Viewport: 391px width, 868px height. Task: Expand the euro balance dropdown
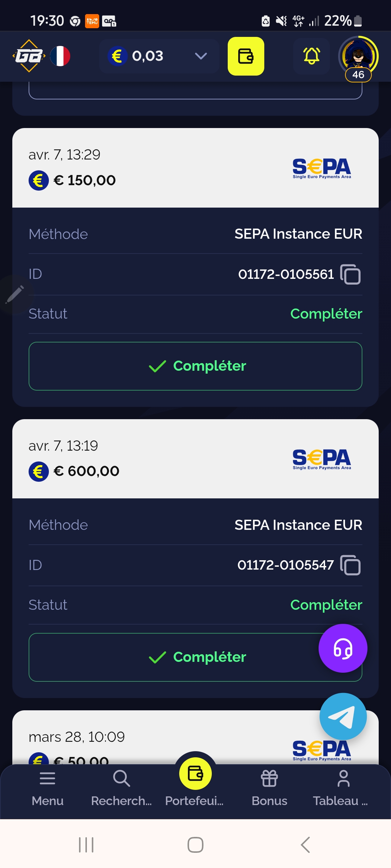(200, 56)
